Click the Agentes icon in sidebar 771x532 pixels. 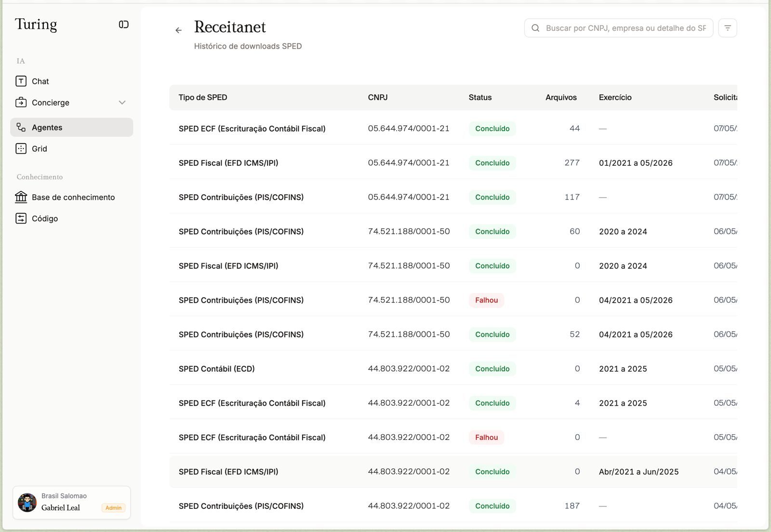21,127
